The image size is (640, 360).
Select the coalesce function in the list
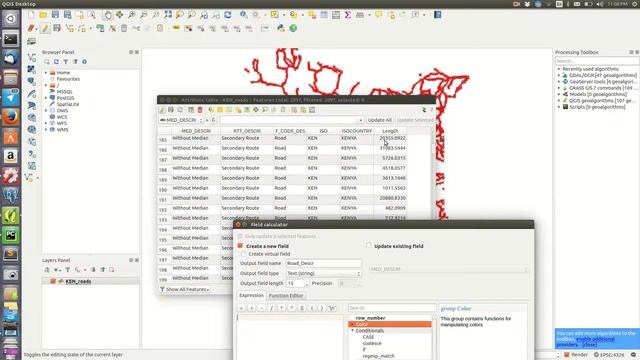[x=372, y=344]
